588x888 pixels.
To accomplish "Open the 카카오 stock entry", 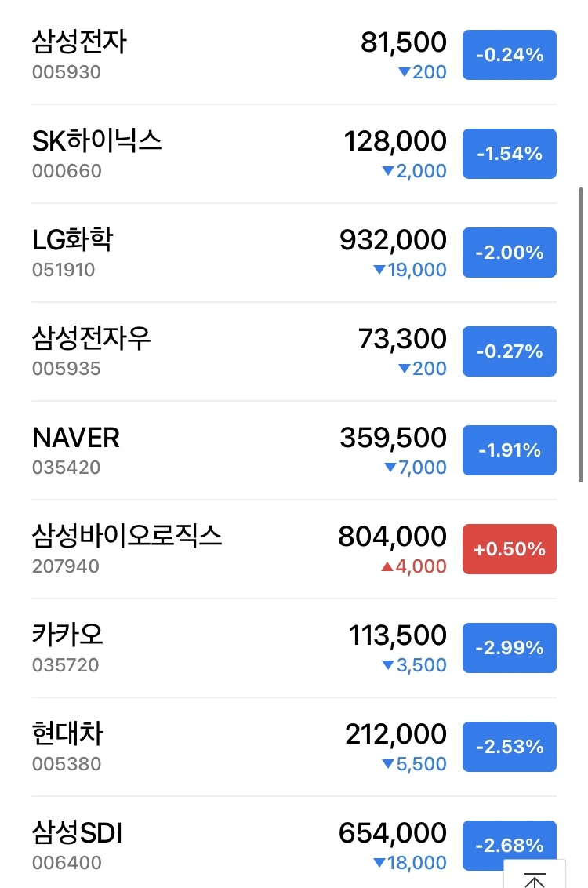I will point(294,648).
